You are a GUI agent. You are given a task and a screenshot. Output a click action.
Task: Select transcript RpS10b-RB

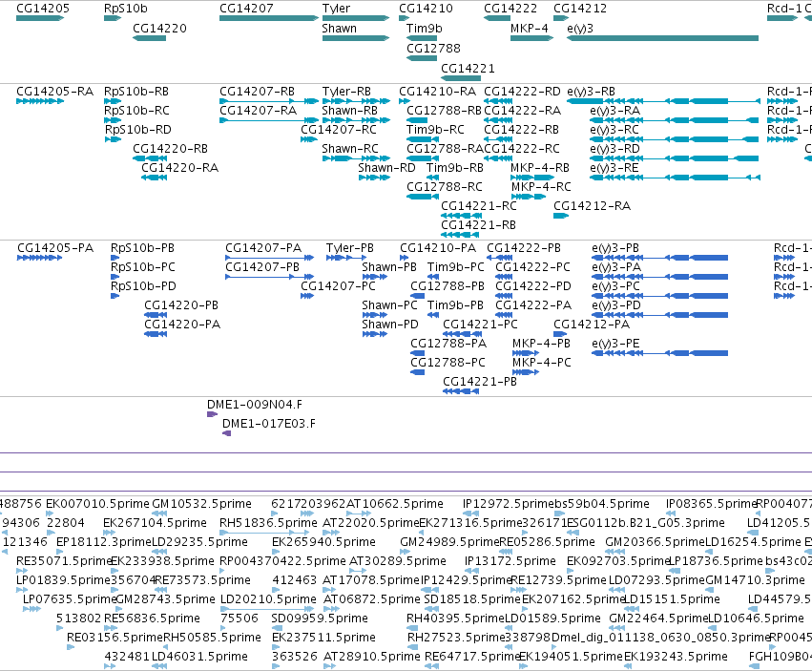pyautogui.click(x=136, y=92)
